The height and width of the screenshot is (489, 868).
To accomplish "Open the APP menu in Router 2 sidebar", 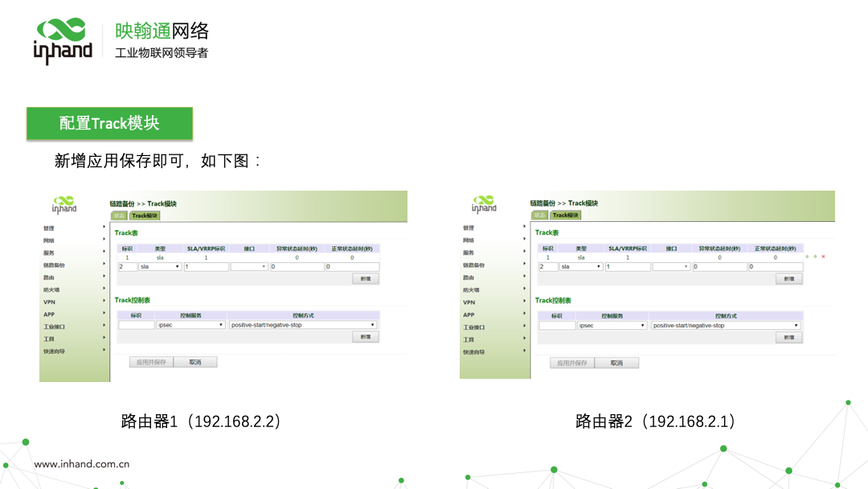I will (x=469, y=314).
